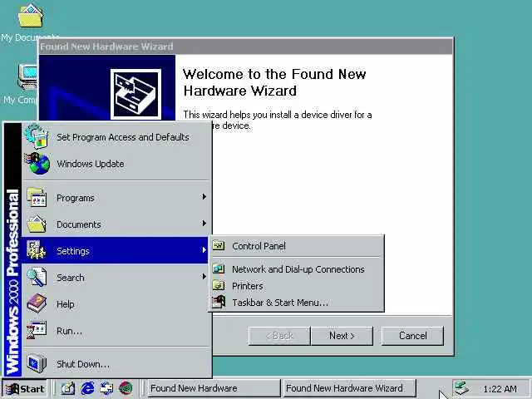Open the Documents submenu
Screen dimensions: 532x399
pos(116,224)
